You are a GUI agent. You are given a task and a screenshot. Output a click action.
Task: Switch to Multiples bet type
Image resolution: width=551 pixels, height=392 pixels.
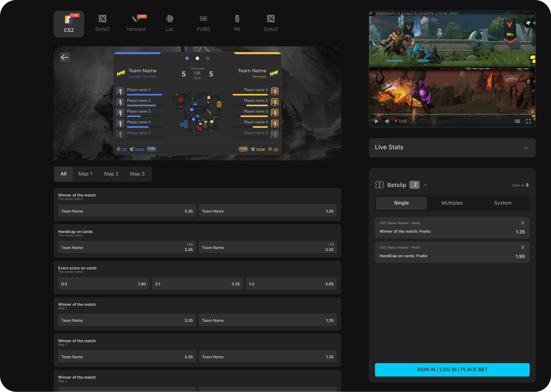tap(452, 203)
